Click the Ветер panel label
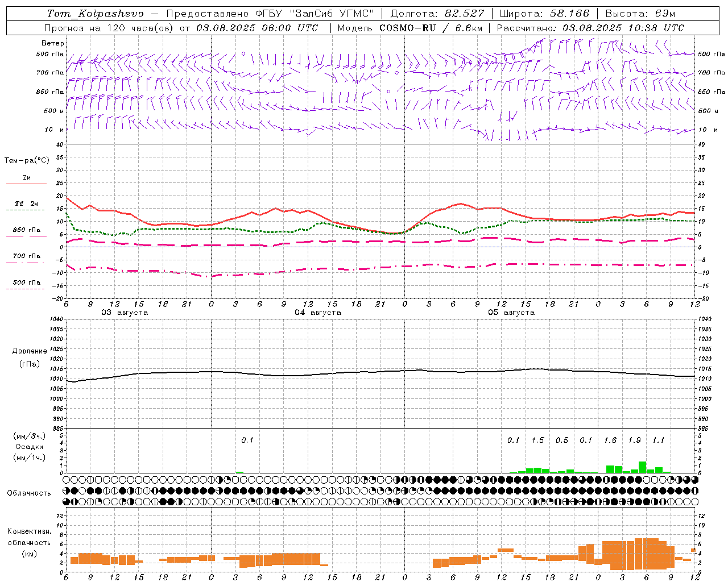This screenshot has height=582, width=728. pyautogui.click(x=53, y=43)
